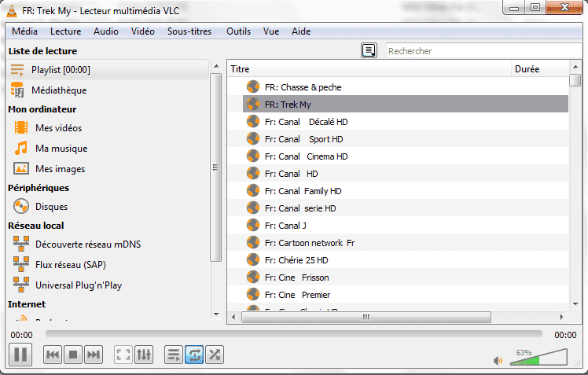This screenshot has height=375, width=588.
Task: Sort playlist by Titre column header
Action: [369, 69]
